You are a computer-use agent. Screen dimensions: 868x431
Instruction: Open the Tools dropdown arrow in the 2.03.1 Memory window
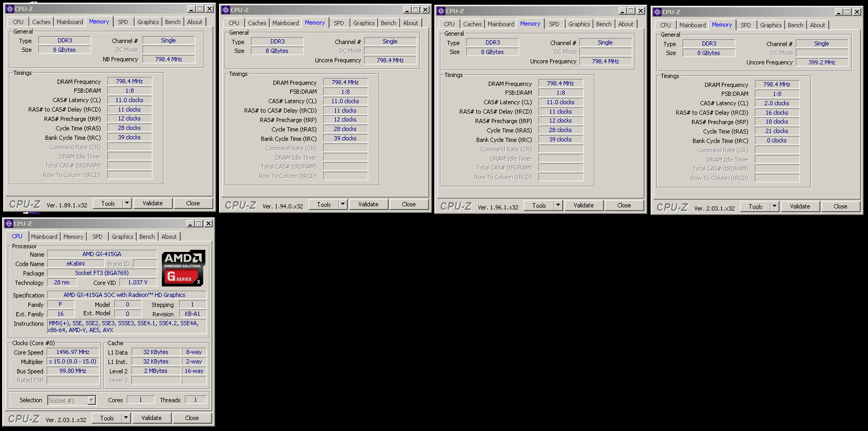(x=774, y=206)
